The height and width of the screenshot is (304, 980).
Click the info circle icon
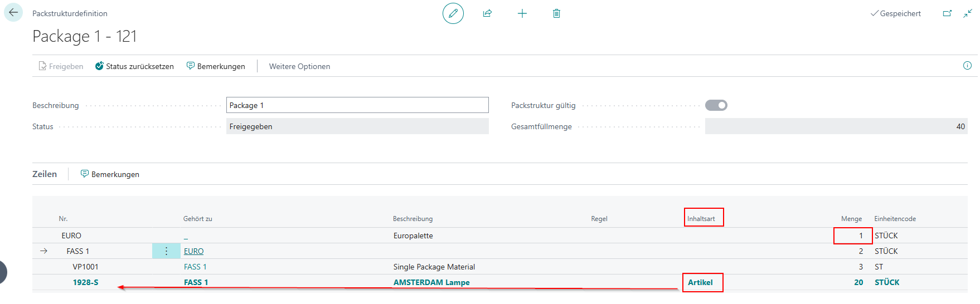click(x=967, y=66)
